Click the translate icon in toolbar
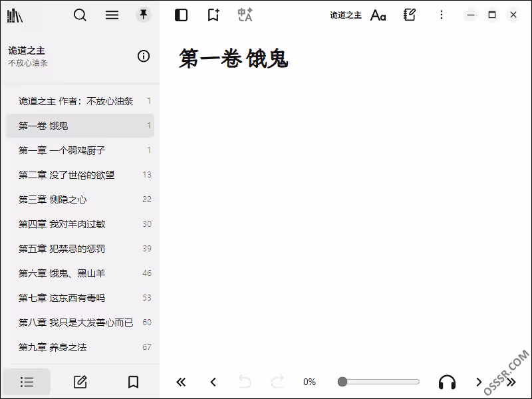Viewport: 532px width, 399px height. [245, 15]
